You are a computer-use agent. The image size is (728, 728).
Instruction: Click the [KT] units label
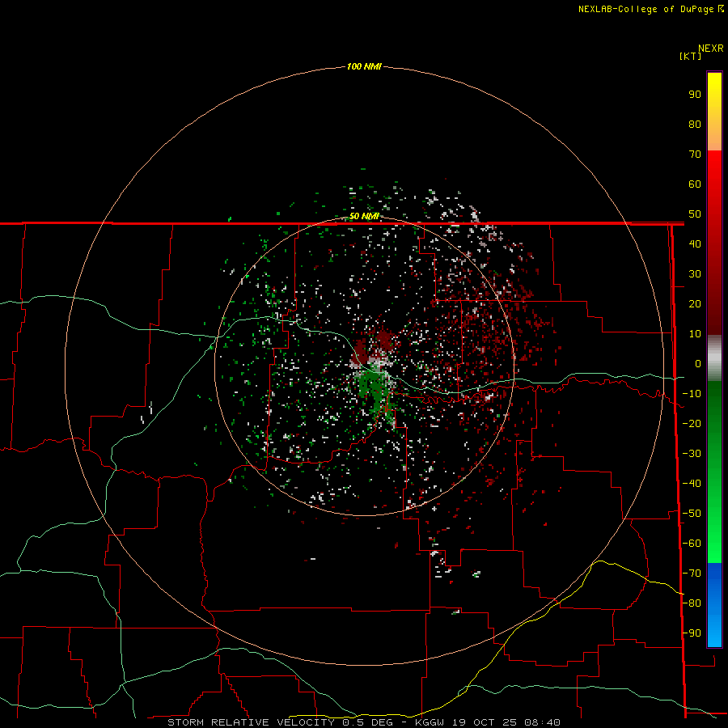pyautogui.click(x=690, y=56)
